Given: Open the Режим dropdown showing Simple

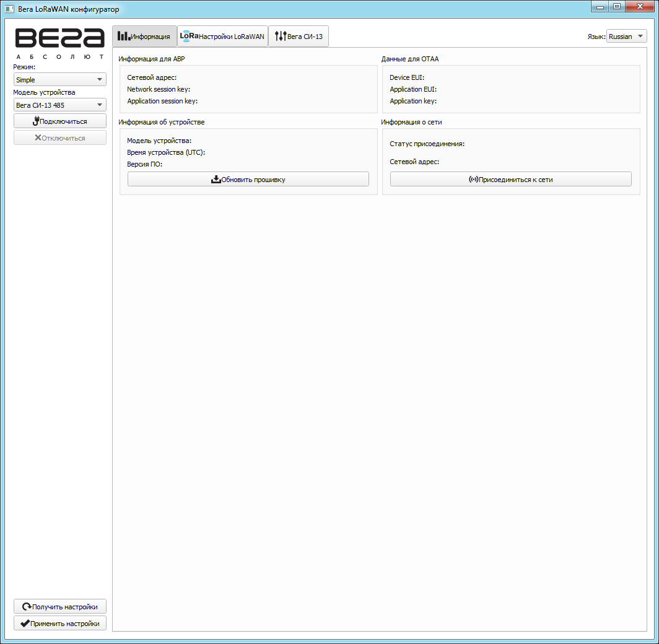Looking at the screenshot, I should click(59, 79).
